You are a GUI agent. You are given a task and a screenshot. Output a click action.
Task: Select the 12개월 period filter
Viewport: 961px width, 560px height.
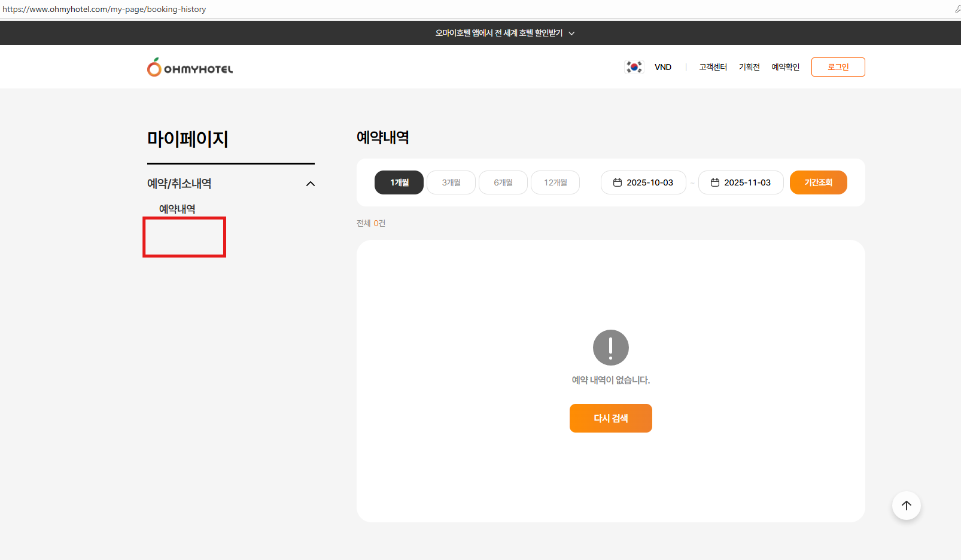[x=555, y=182]
